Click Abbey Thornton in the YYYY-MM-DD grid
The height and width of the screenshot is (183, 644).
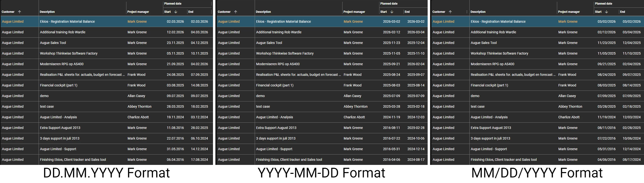coord(356,107)
